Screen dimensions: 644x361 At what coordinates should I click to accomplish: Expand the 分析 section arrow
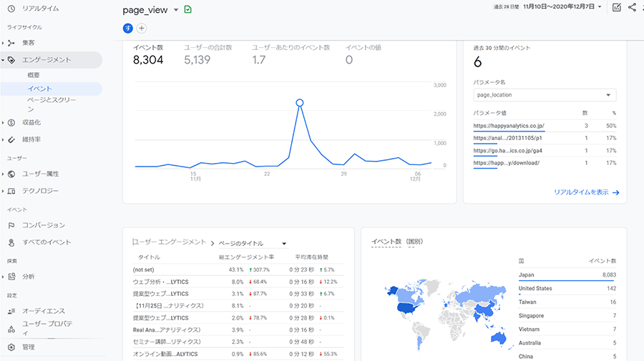coord(3,277)
